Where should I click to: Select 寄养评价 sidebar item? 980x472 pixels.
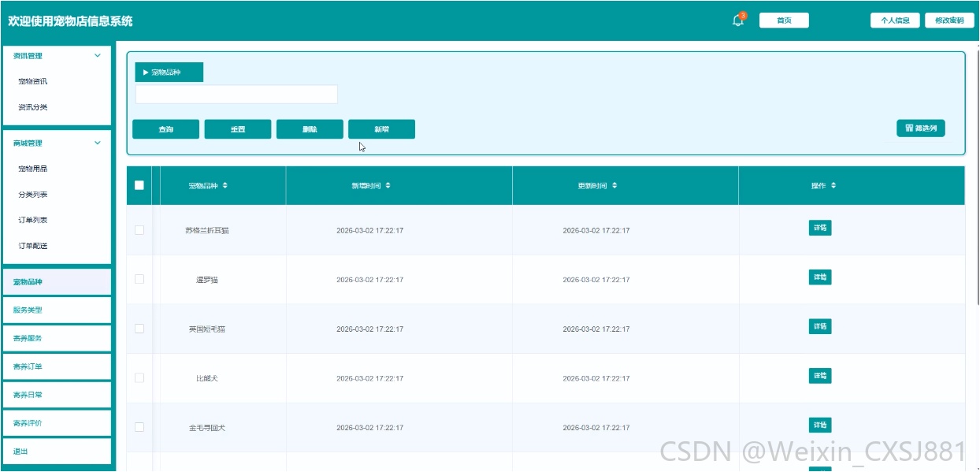tap(57, 423)
